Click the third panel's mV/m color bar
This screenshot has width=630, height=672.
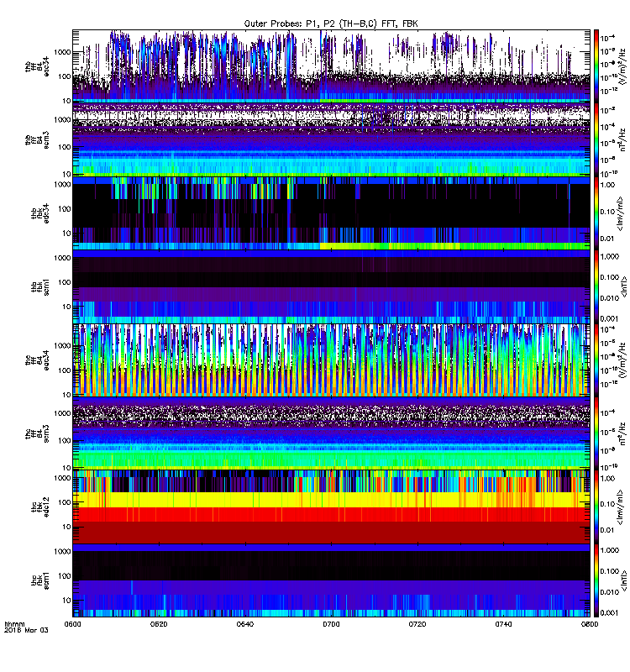596,213
